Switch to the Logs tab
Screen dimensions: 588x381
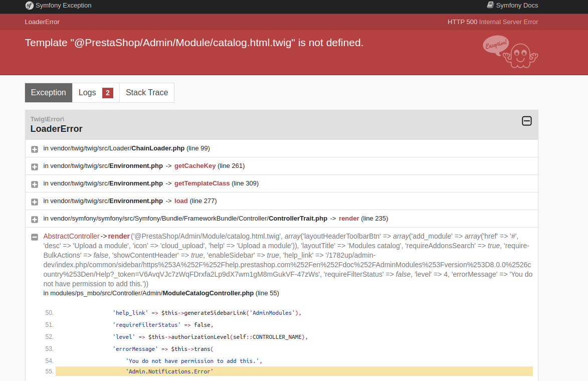click(96, 93)
